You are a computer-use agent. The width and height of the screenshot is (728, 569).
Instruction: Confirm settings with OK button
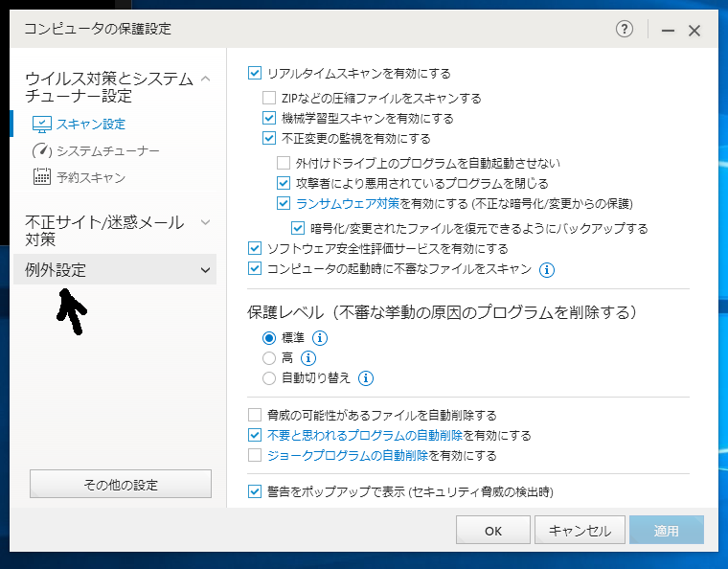pyautogui.click(x=493, y=530)
